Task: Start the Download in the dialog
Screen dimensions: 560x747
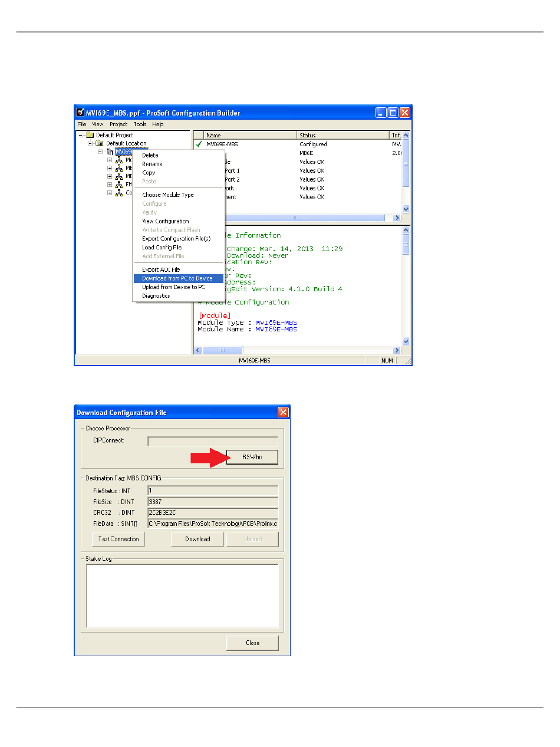Action: (x=197, y=539)
